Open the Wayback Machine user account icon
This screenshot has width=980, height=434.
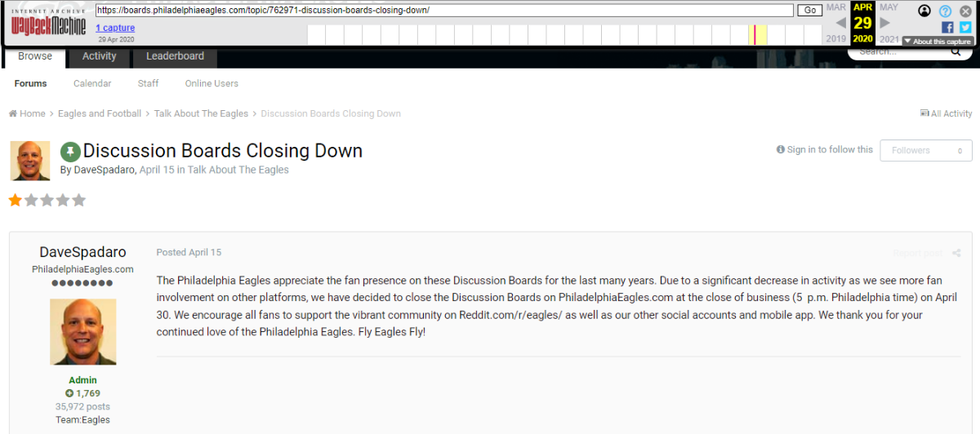tap(924, 11)
